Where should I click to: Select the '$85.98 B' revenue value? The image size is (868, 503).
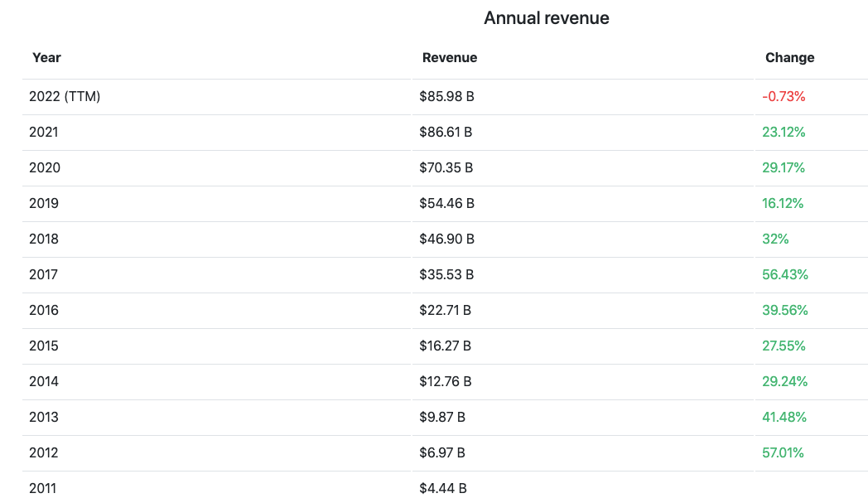(x=446, y=96)
